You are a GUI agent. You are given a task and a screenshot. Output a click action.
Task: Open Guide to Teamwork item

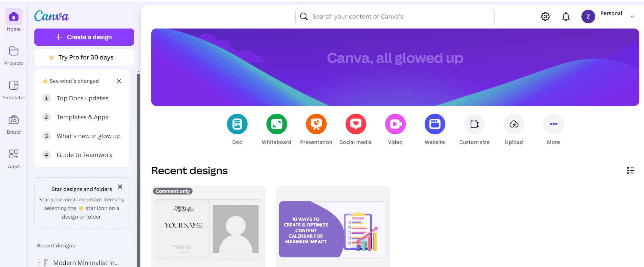click(82, 155)
